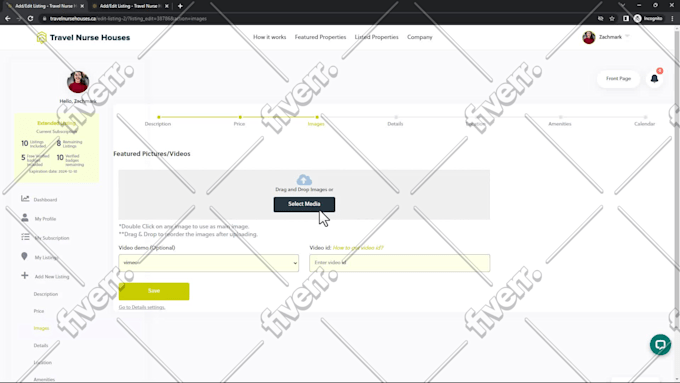Click the Select Media button

click(x=304, y=204)
